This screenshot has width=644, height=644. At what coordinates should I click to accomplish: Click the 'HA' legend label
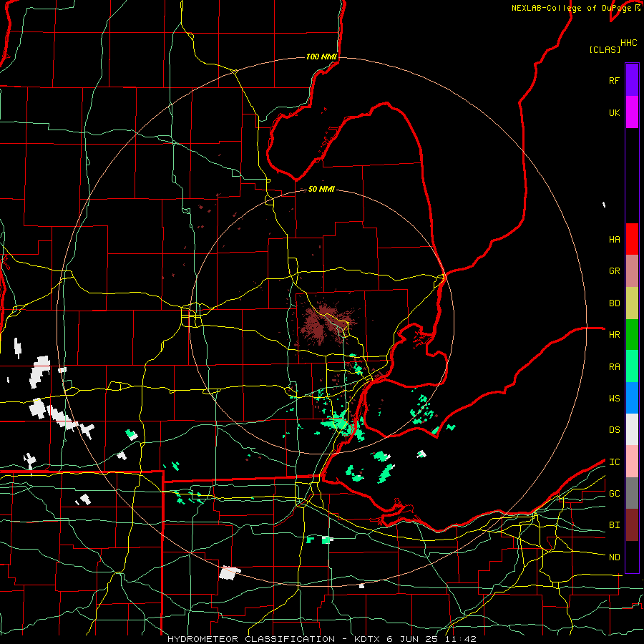pyautogui.click(x=615, y=240)
